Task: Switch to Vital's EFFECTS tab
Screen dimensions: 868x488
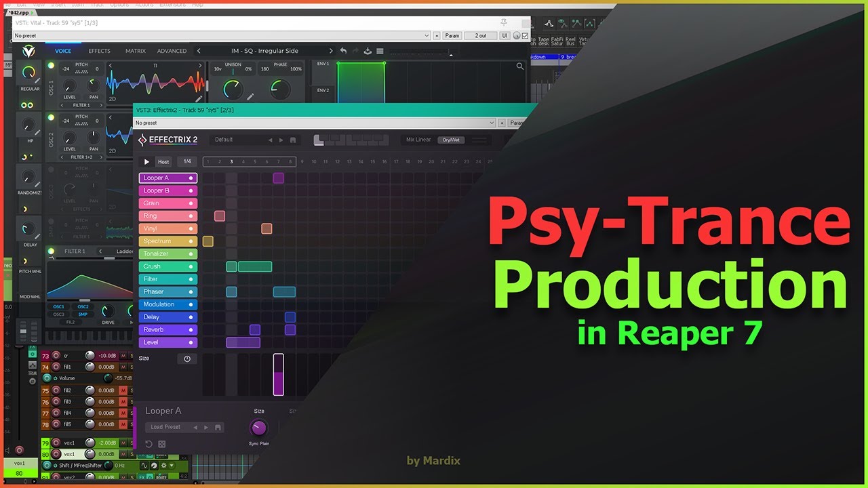Action: (x=100, y=51)
